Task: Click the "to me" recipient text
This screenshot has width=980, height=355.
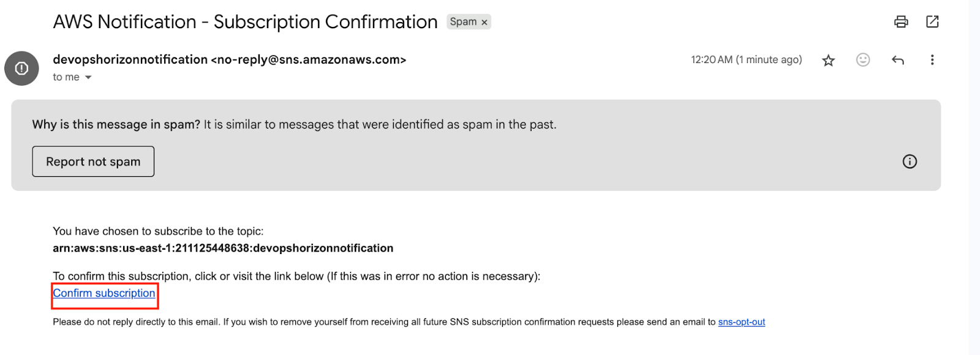Action: (66, 77)
